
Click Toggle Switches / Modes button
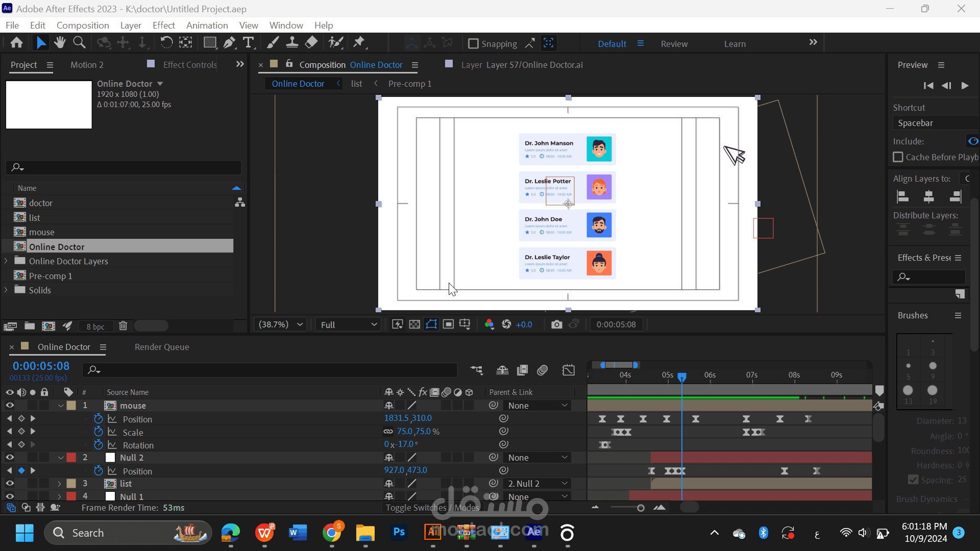432,508
